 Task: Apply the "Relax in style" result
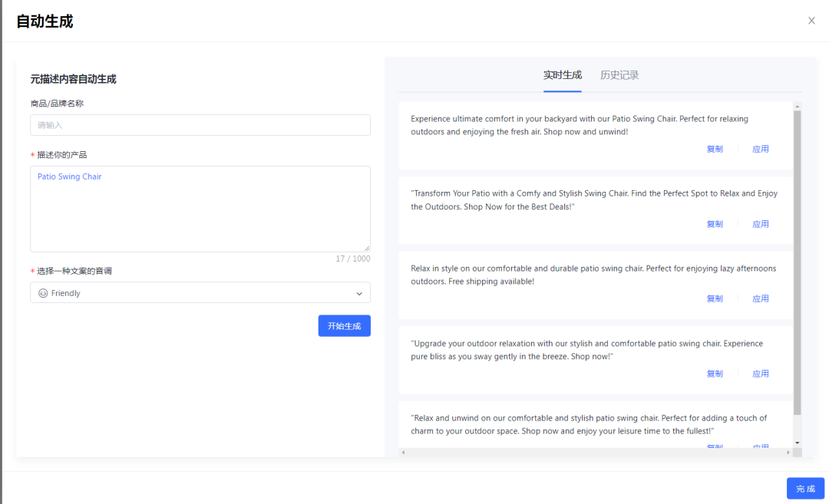click(x=760, y=299)
